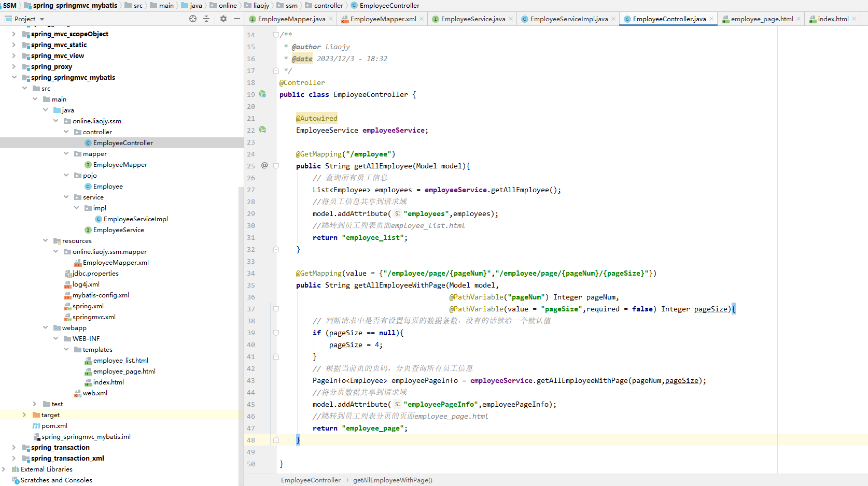Close the EmployeeService.java tab
Viewport: 868px width, 486px height.
point(511,19)
